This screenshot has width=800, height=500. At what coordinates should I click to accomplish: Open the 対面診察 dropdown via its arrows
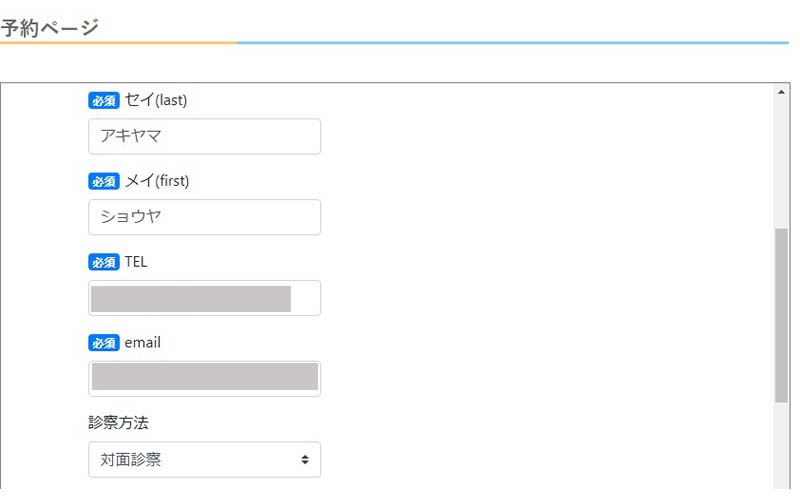click(305, 460)
